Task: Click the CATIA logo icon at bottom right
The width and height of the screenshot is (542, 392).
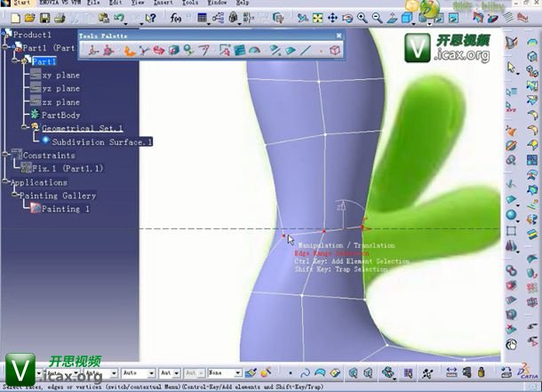Action: tap(528, 372)
